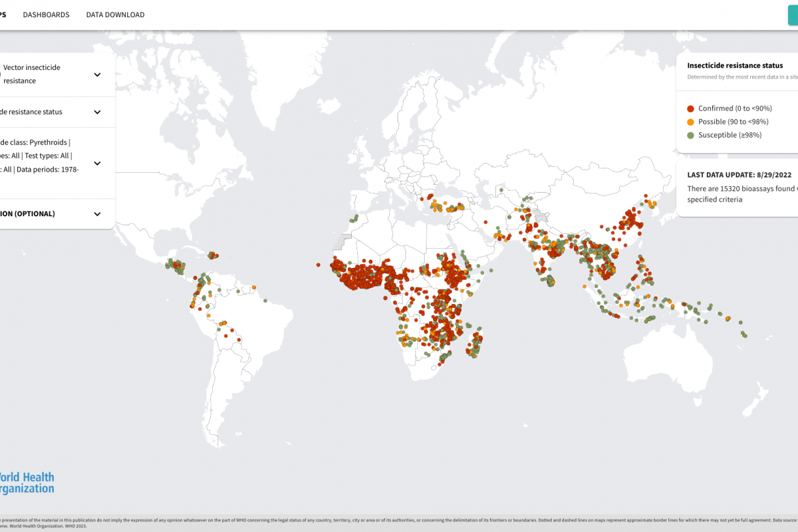Open the Dashboards tab
798x532 pixels.
coord(46,15)
